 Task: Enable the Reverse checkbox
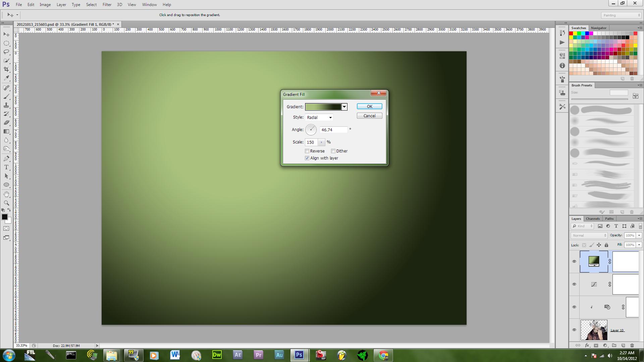pos(307,151)
